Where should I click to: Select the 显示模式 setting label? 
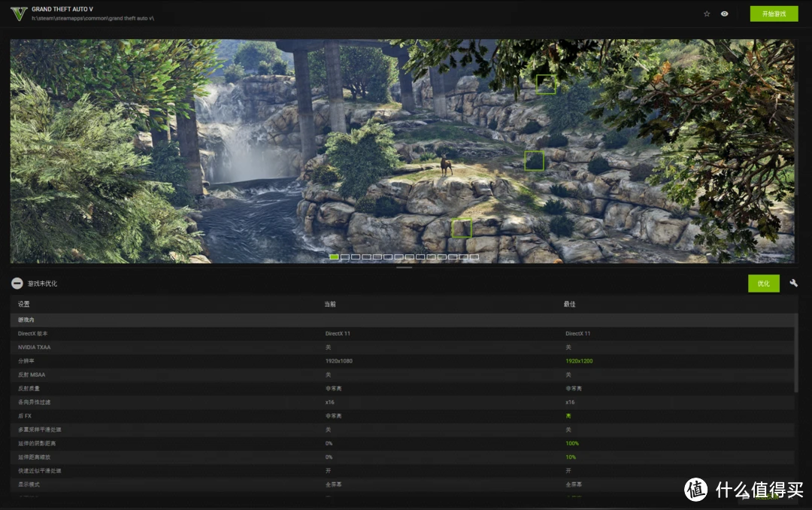29,484
